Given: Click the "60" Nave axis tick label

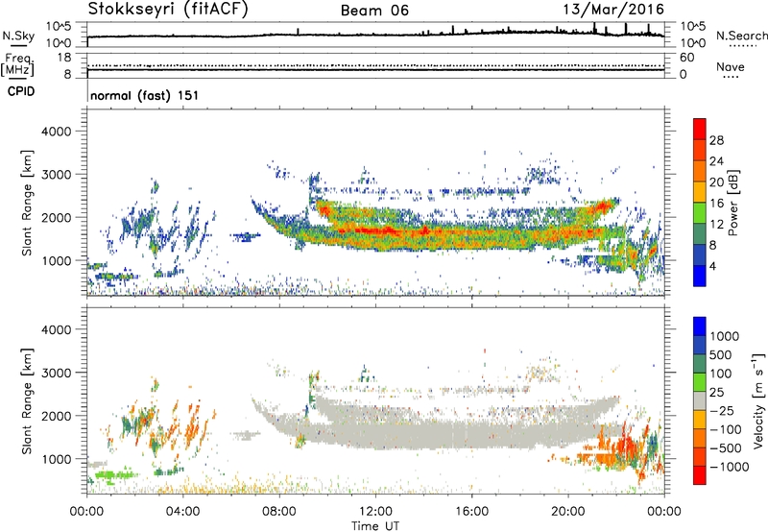Looking at the screenshot, I should click(x=687, y=58).
